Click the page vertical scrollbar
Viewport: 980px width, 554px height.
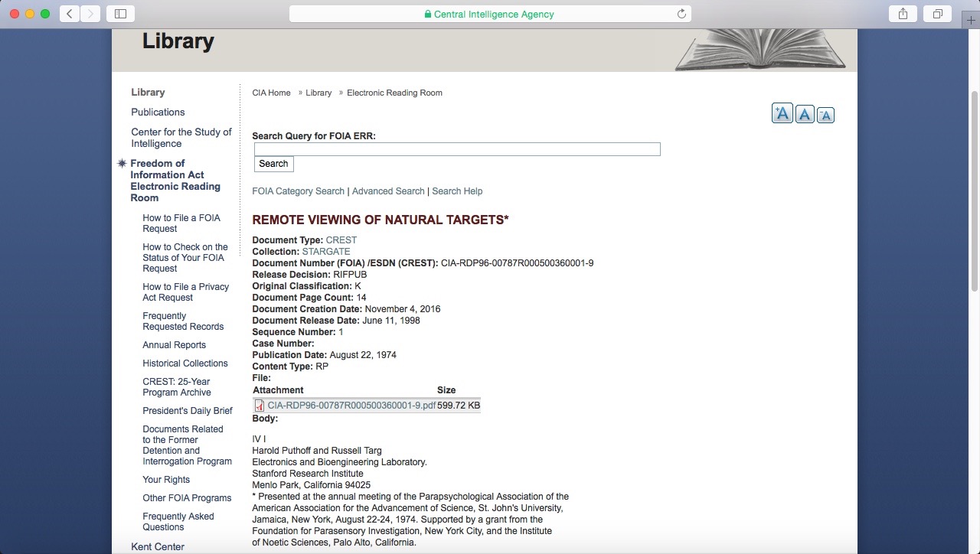coord(975,191)
